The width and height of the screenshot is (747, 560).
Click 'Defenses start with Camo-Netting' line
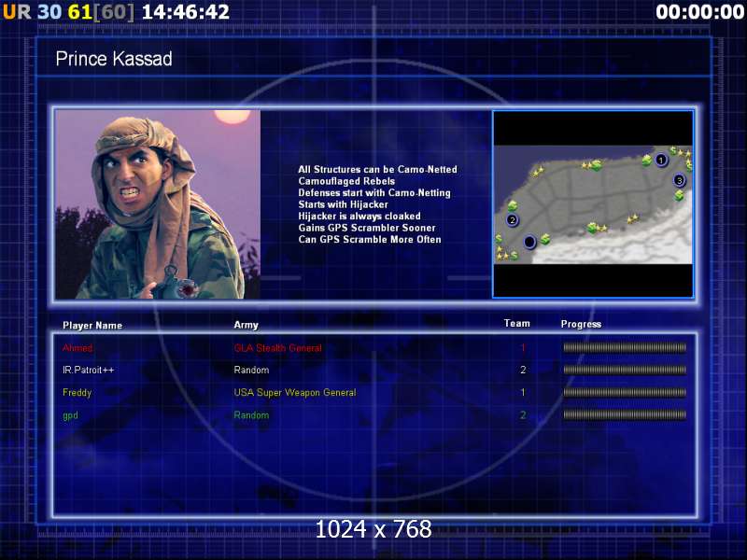pyautogui.click(x=374, y=193)
